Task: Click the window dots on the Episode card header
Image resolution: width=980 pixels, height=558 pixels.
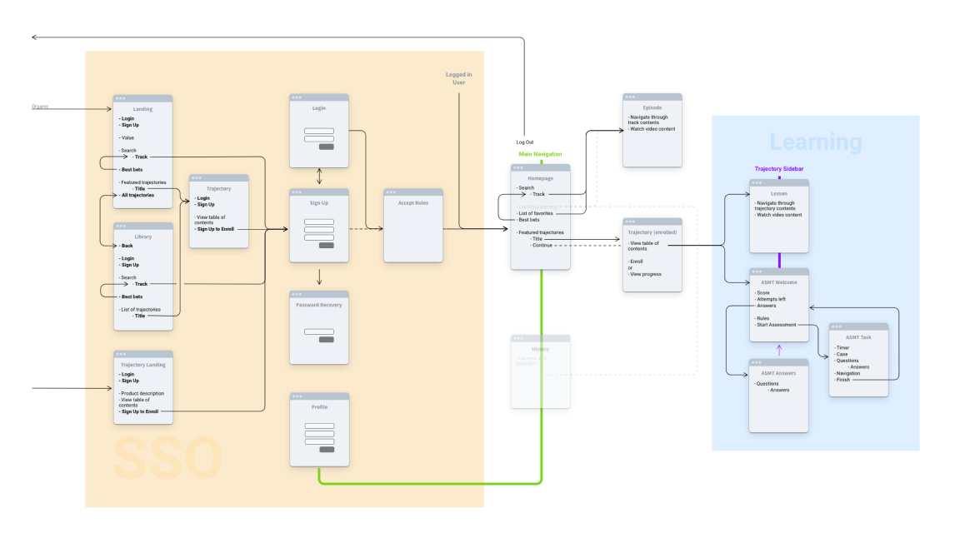Action: click(629, 97)
